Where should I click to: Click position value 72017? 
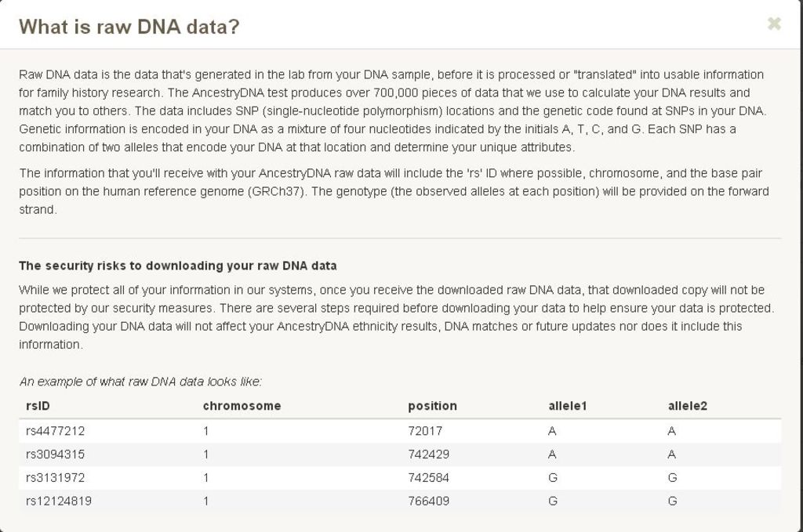coord(425,431)
